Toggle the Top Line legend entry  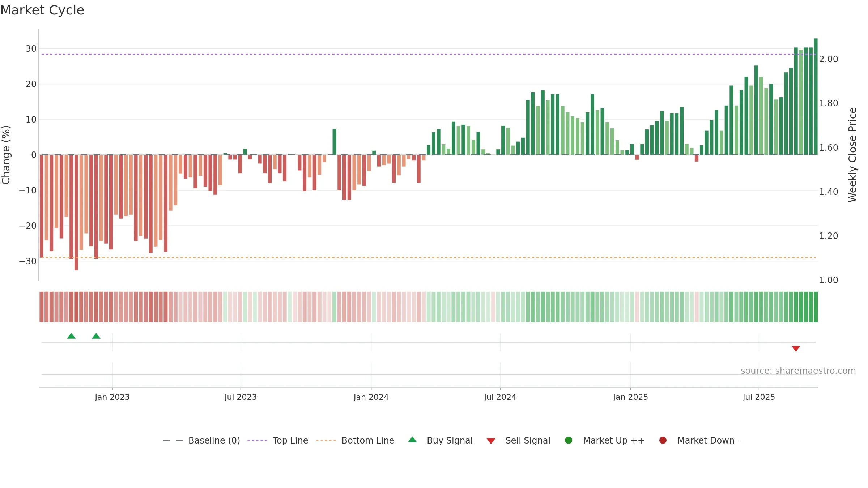pyautogui.click(x=278, y=441)
